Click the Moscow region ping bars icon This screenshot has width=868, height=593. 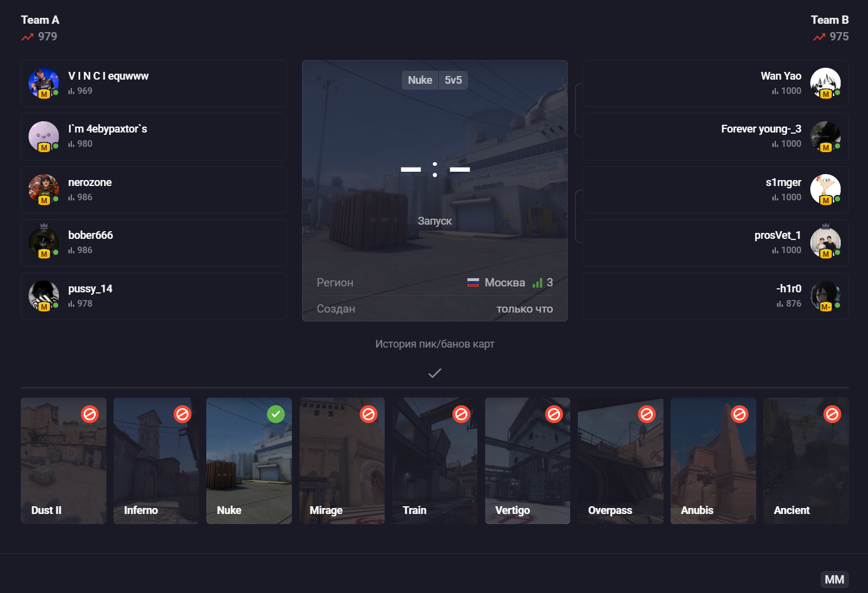point(537,283)
